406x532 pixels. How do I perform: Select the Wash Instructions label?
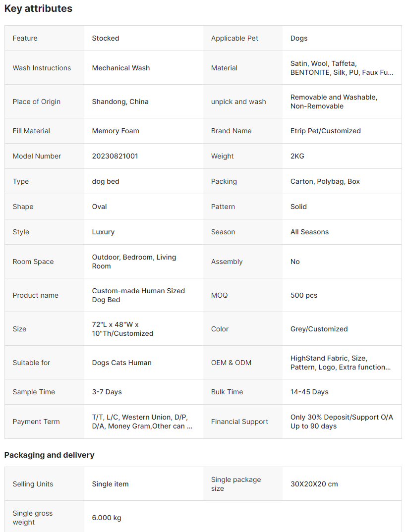42,68
